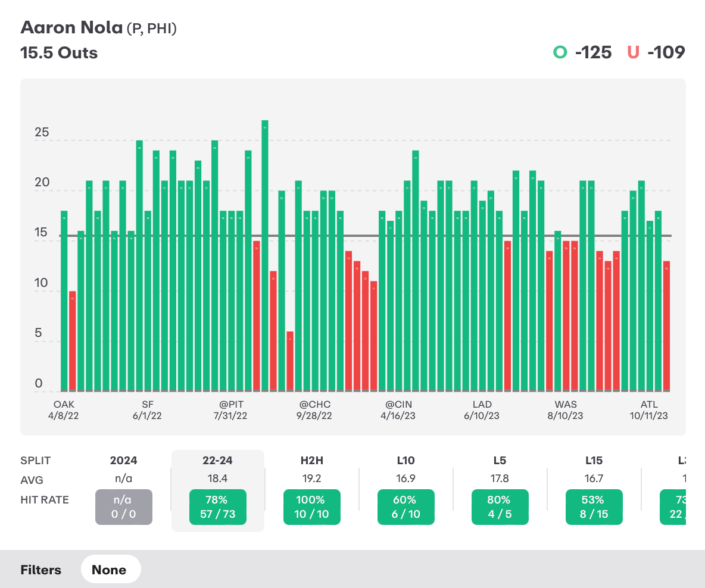Select the 2024 split column

[x=123, y=460]
